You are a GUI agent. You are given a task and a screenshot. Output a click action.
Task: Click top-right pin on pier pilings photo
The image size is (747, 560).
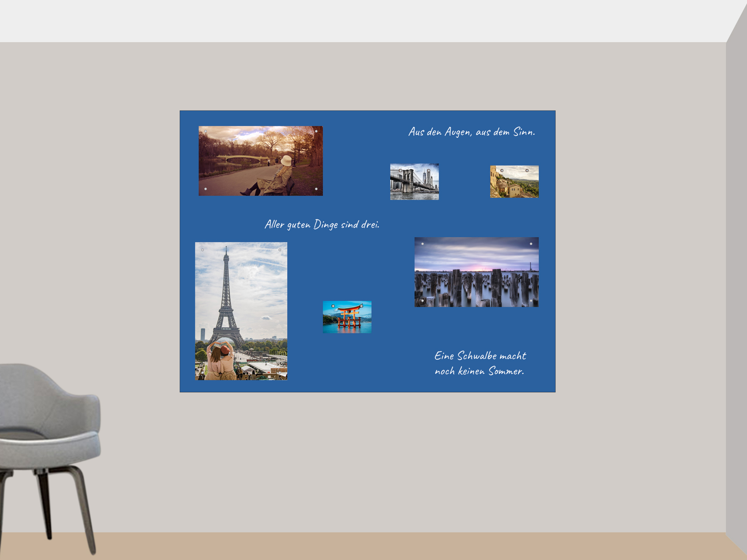pos(531,244)
